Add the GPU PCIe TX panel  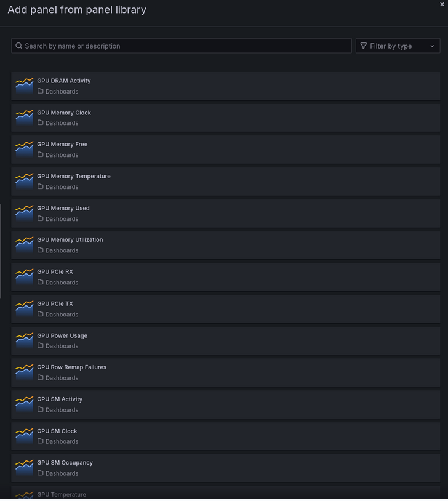pyautogui.click(x=55, y=303)
